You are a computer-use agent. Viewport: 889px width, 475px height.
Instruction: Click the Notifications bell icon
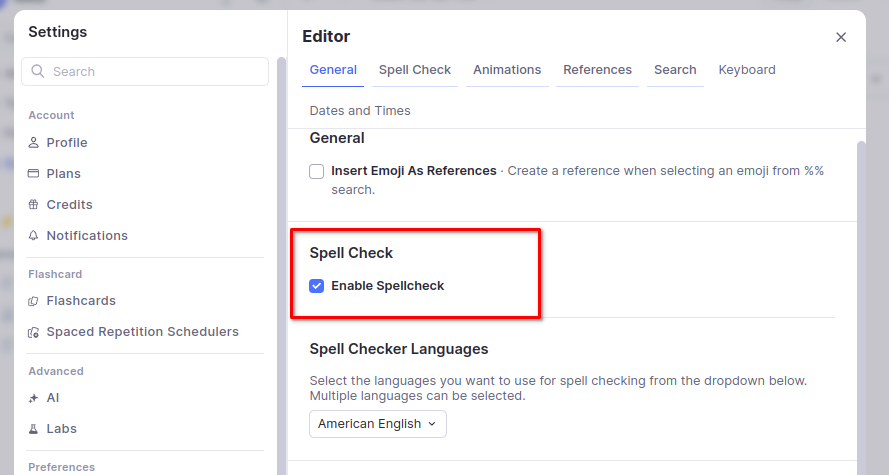(34, 236)
